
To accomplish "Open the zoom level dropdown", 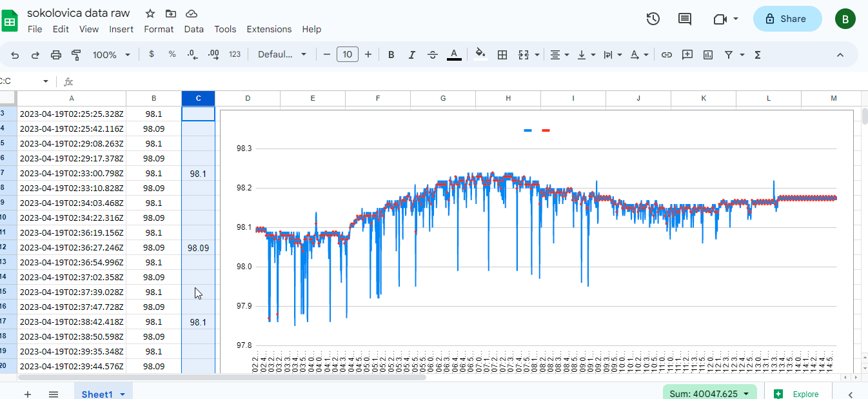I will tap(111, 55).
